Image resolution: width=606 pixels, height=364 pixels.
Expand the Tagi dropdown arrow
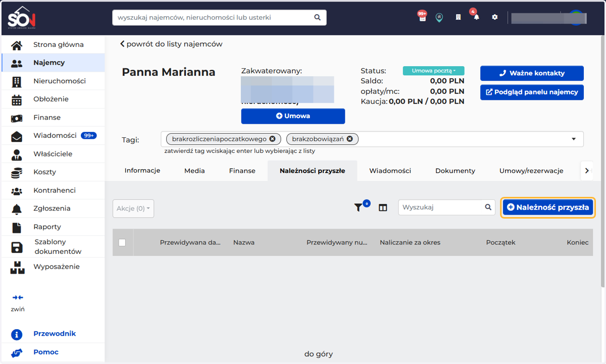574,139
